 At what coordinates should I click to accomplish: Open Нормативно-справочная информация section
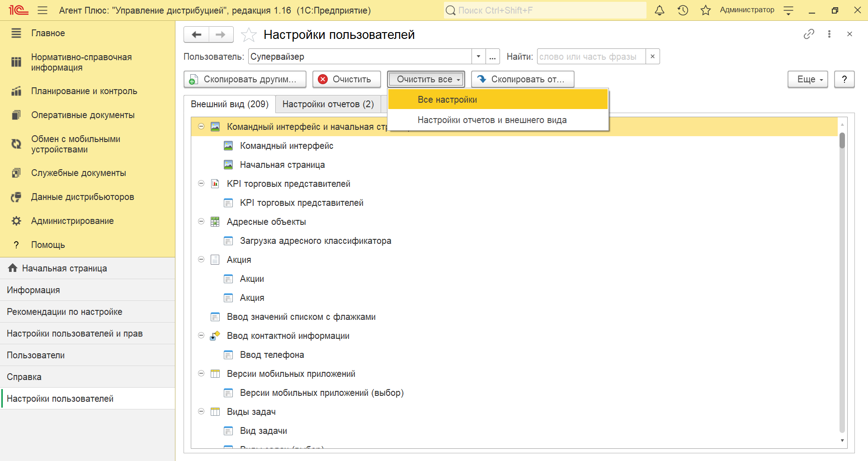[x=87, y=62]
